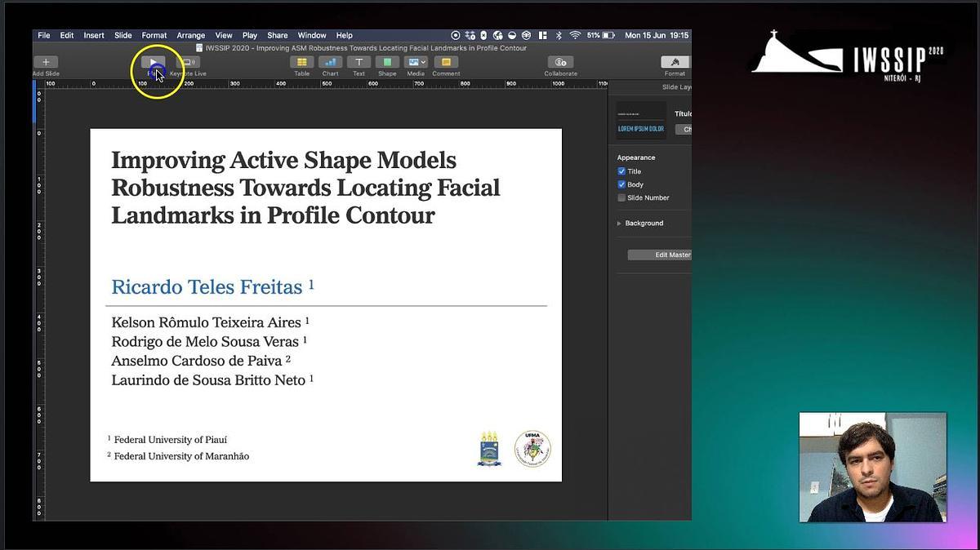The image size is (980, 550).
Task: Open the Share menu
Action: [278, 35]
